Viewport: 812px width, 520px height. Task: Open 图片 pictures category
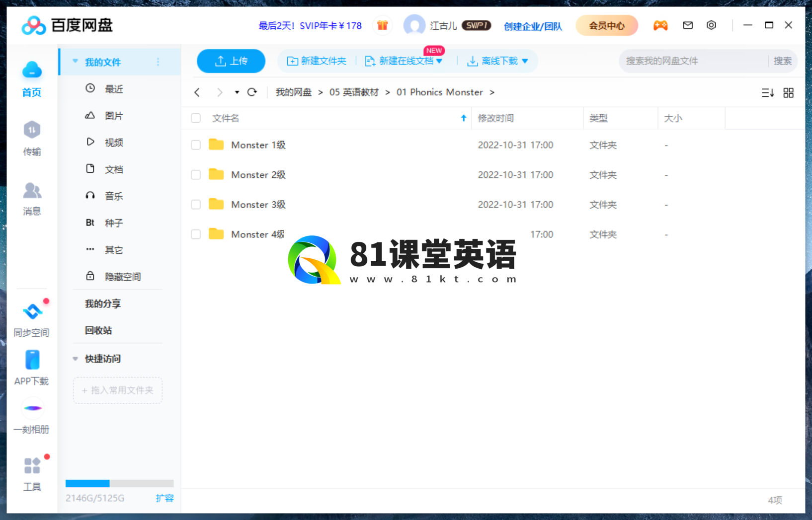[x=114, y=116]
